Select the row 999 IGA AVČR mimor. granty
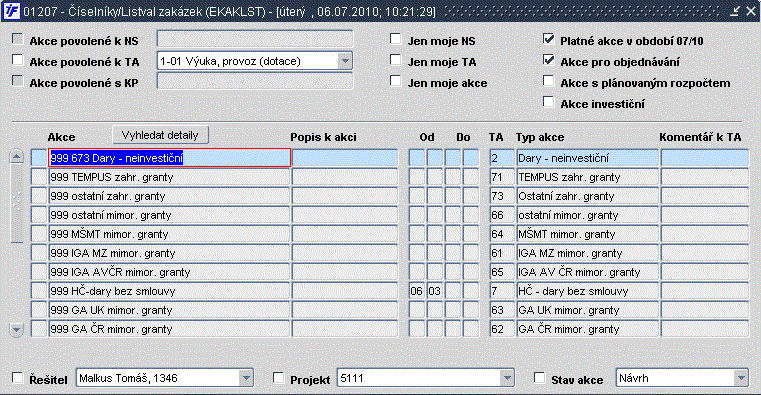This screenshot has height=395, width=761. pyautogui.click(x=169, y=272)
